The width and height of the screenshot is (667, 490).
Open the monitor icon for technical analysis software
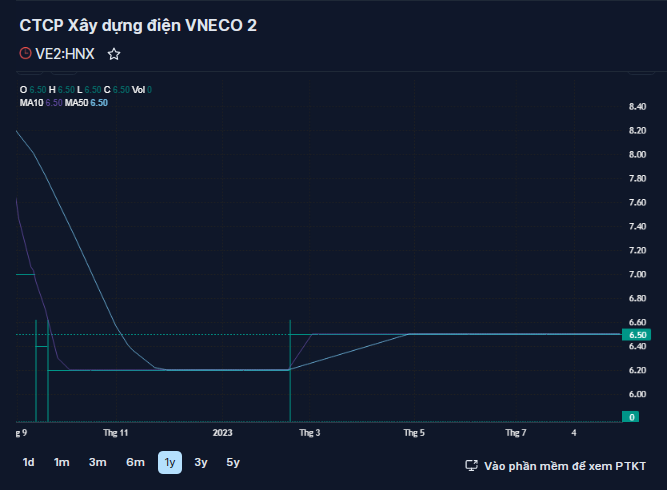point(471,466)
